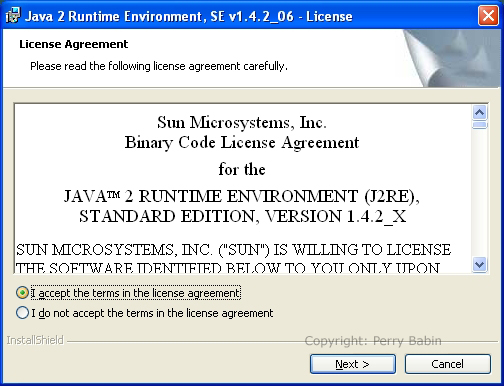Click the 'Copyright: Perry Babin' watermark text
The image size is (504, 386).
pyautogui.click(x=373, y=341)
